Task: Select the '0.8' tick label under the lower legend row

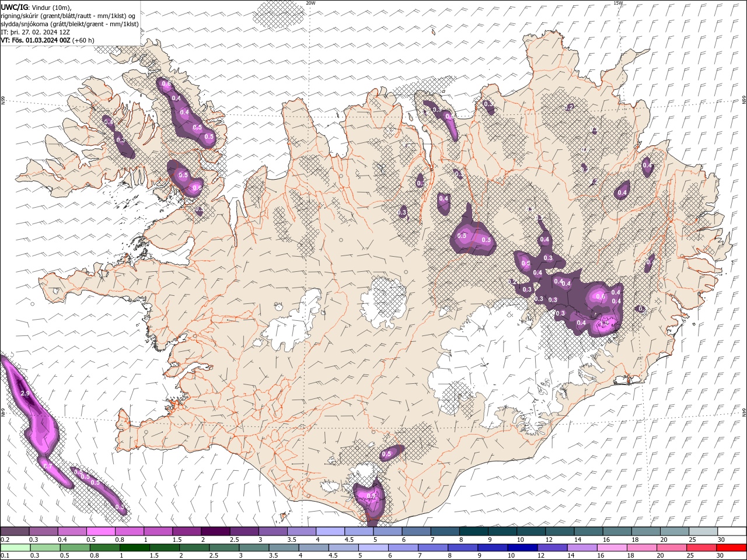Action: tap(95, 556)
